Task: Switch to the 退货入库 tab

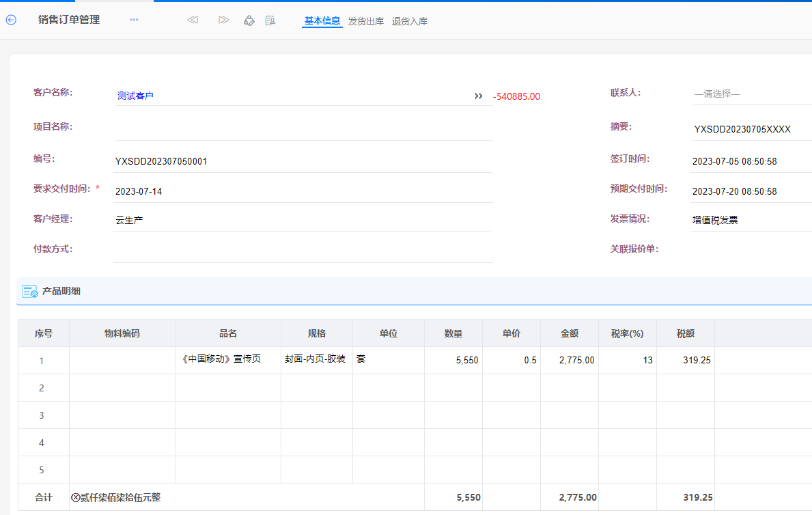Action: (x=410, y=21)
